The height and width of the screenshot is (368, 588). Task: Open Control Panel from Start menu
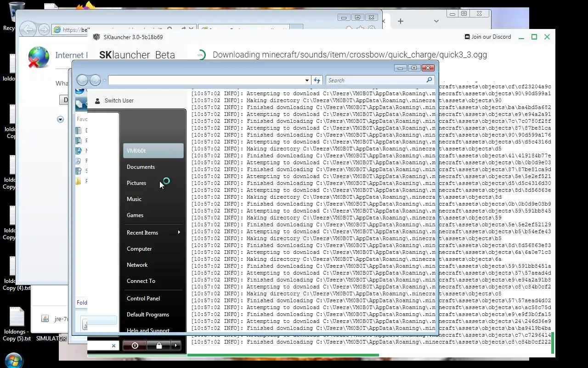point(143,299)
